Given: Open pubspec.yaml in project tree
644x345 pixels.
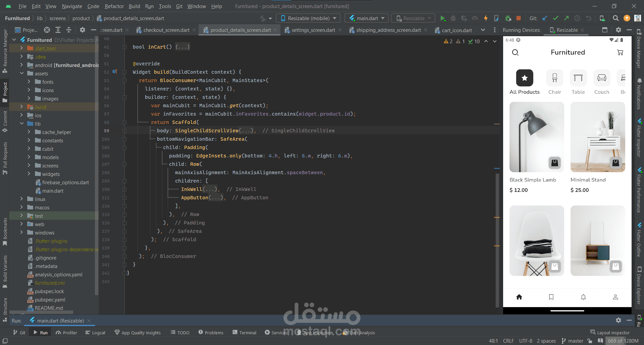Looking at the screenshot, I should tap(50, 300).
